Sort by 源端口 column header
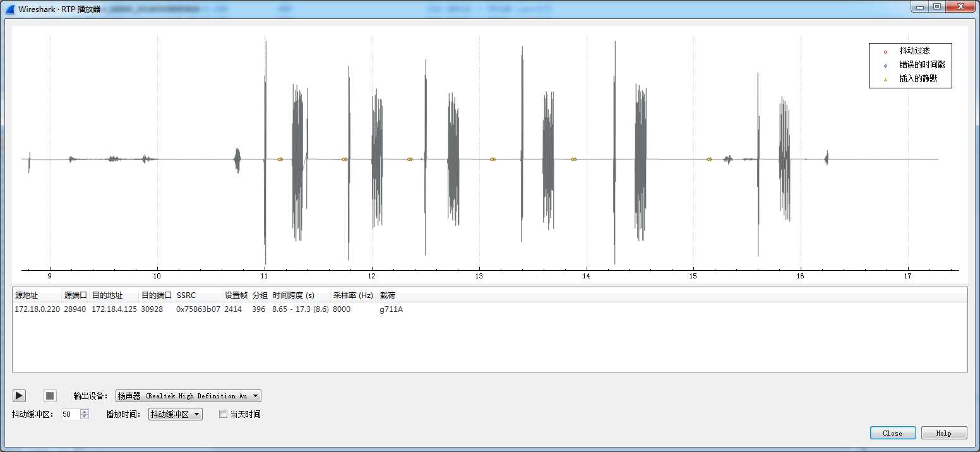This screenshot has height=452, width=980. pos(75,295)
